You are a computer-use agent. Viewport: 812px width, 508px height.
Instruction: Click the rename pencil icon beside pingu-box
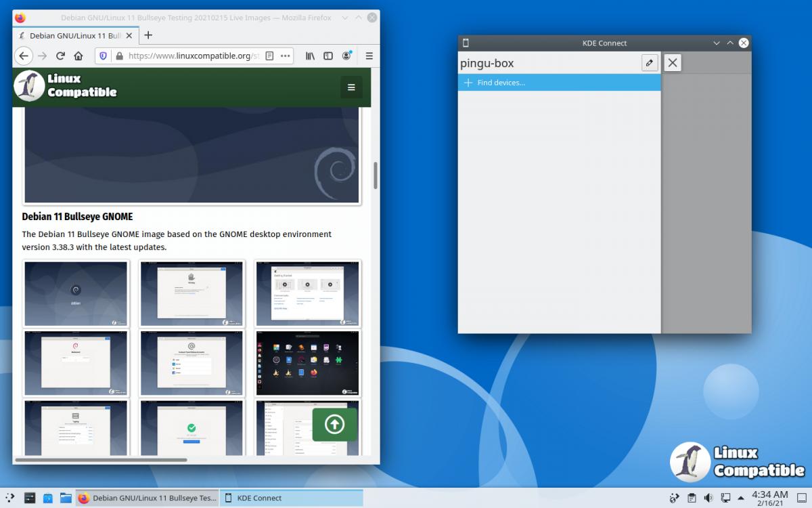pos(650,63)
